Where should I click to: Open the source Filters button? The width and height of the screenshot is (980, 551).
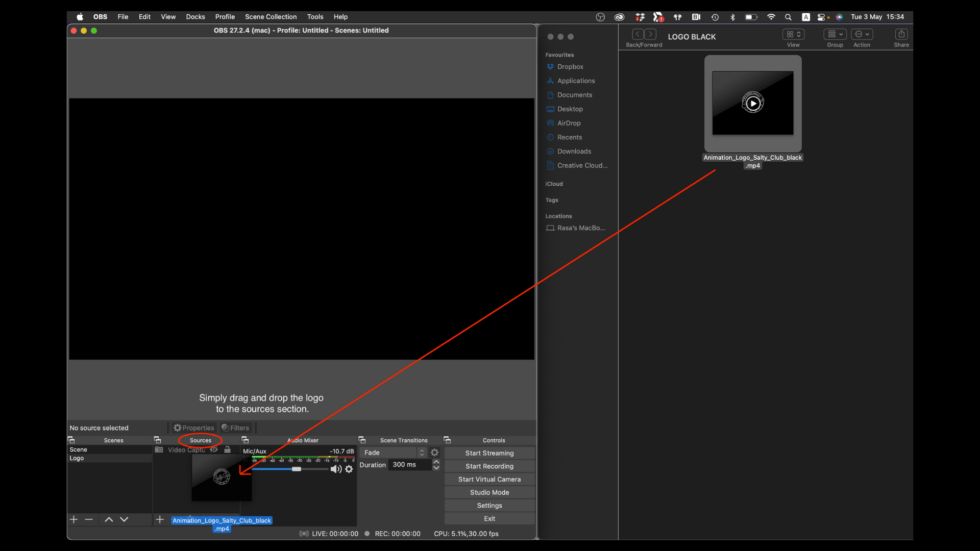[x=235, y=428]
